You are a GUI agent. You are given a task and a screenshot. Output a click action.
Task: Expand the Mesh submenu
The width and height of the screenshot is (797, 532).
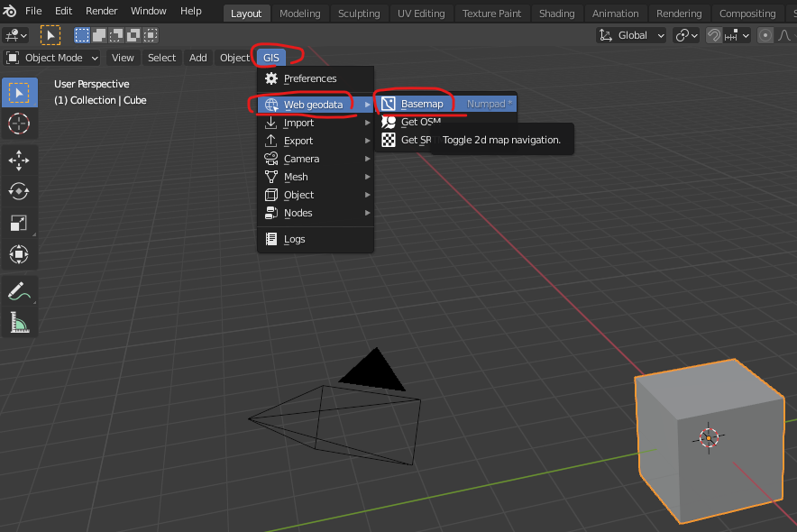tap(316, 177)
